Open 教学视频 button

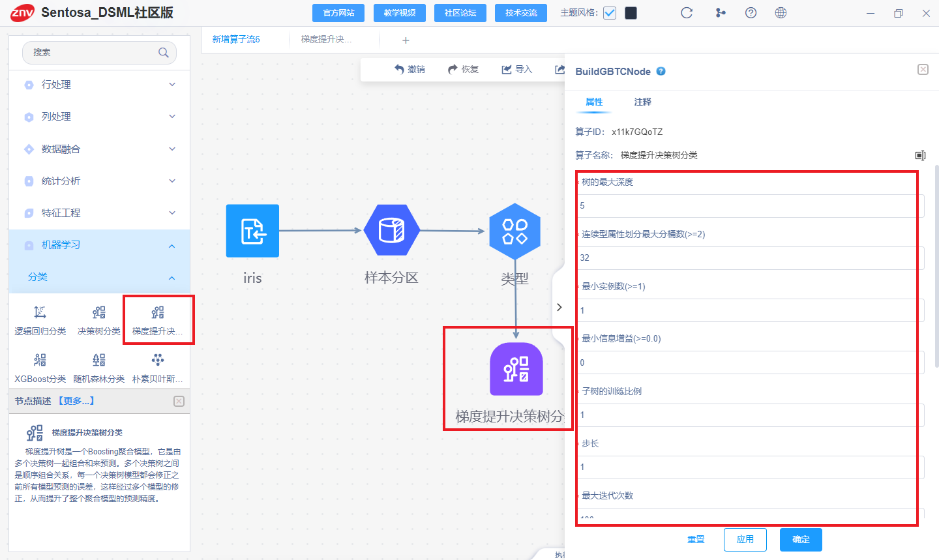tap(400, 13)
